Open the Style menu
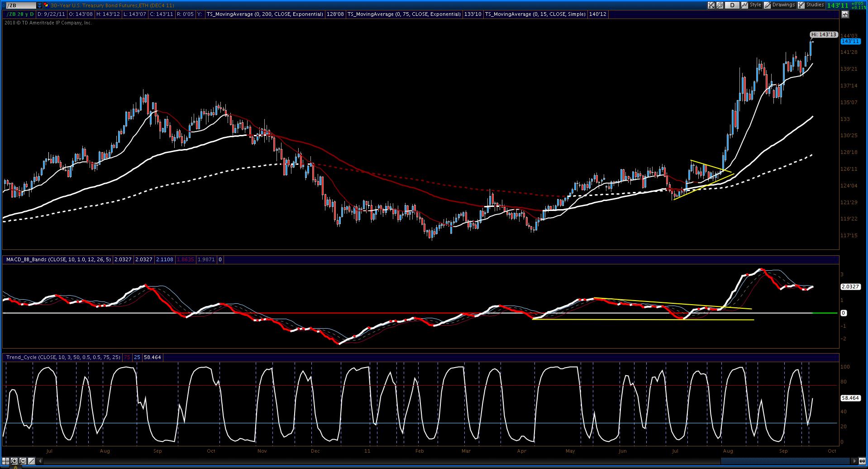Viewport: 868px width, 469px height. [x=752, y=5]
